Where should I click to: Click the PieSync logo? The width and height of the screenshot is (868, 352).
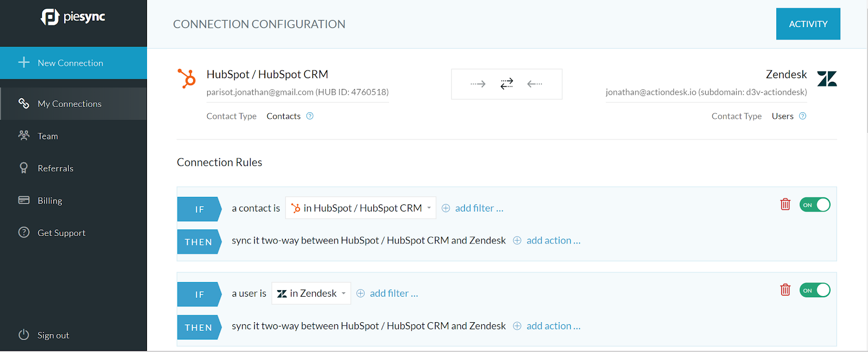tap(73, 17)
